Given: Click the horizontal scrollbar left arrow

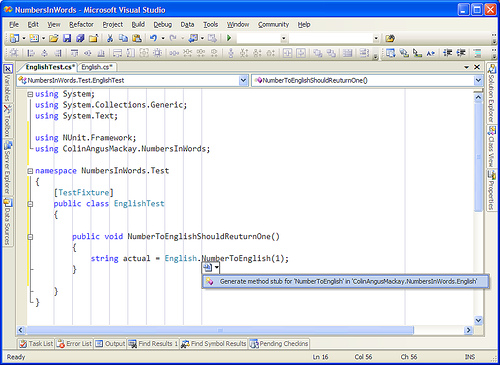Looking at the screenshot, I should pyautogui.click(x=21, y=330).
